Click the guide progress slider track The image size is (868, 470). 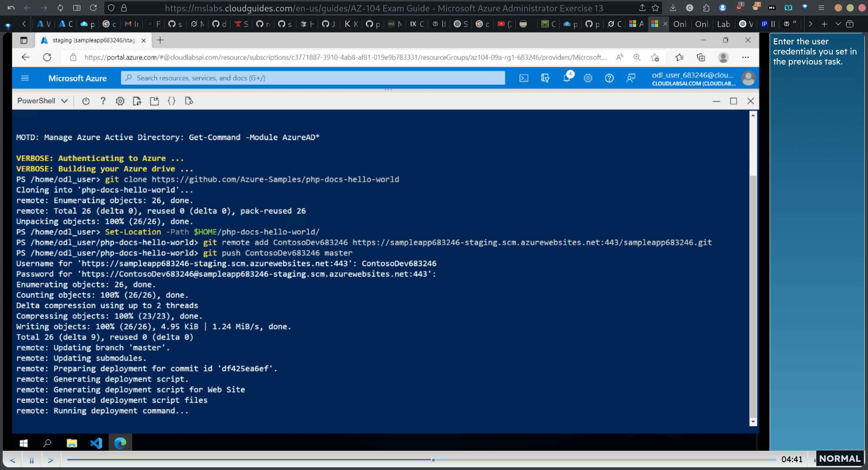tap(422, 459)
